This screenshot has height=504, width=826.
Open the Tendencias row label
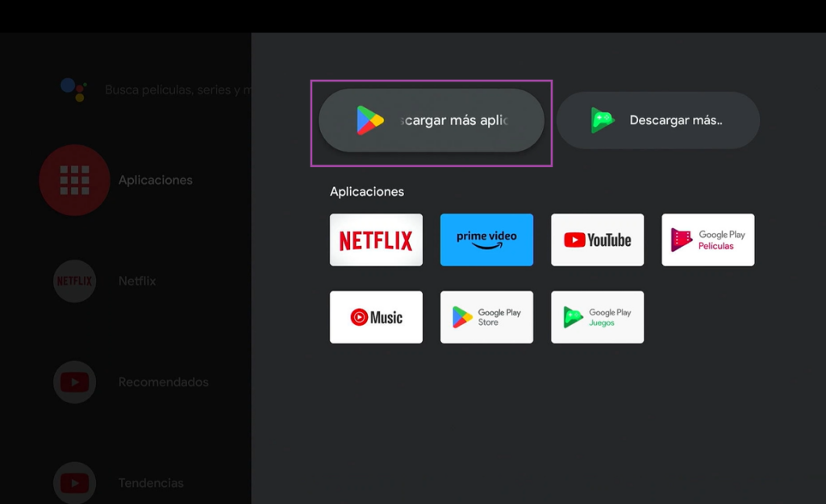point(151,483)
